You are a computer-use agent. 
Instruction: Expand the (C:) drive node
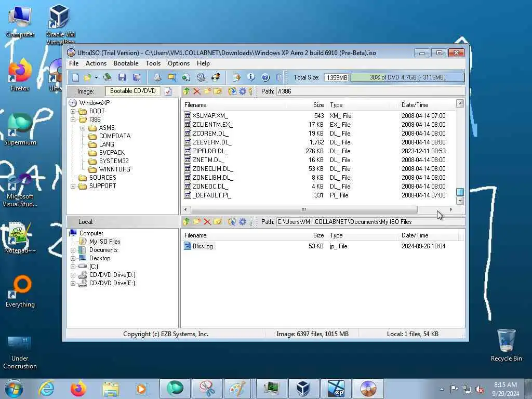[x=73, y=267]
